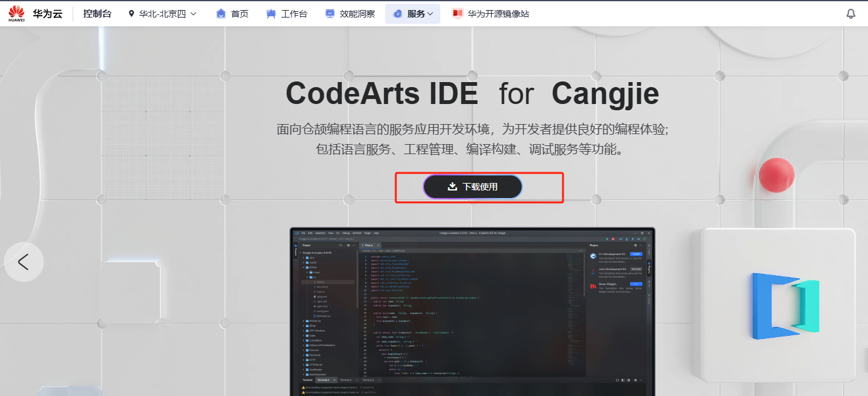Screen dimensions: 868x396
Task: Click description line starting with 包括语言服务
Action: (x=473, y=150)
